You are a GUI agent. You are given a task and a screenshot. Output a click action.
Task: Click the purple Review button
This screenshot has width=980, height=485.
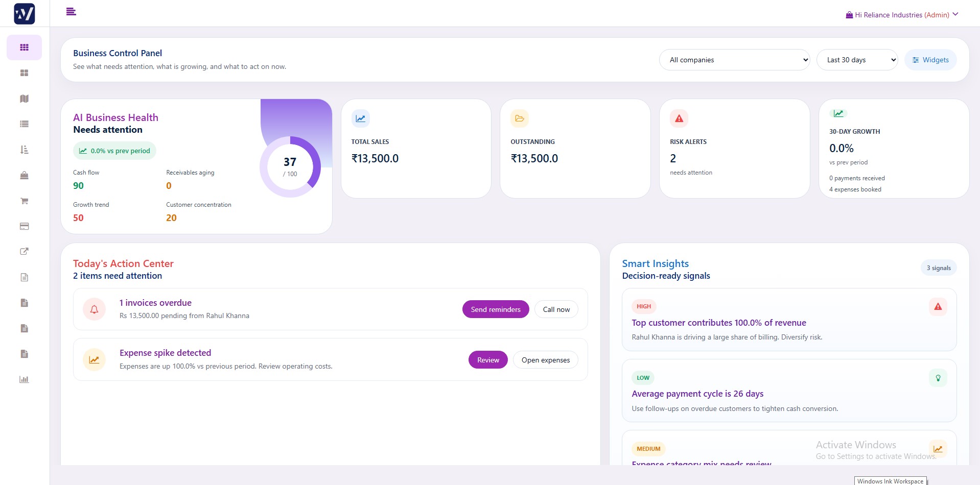(x=488, y=360)
